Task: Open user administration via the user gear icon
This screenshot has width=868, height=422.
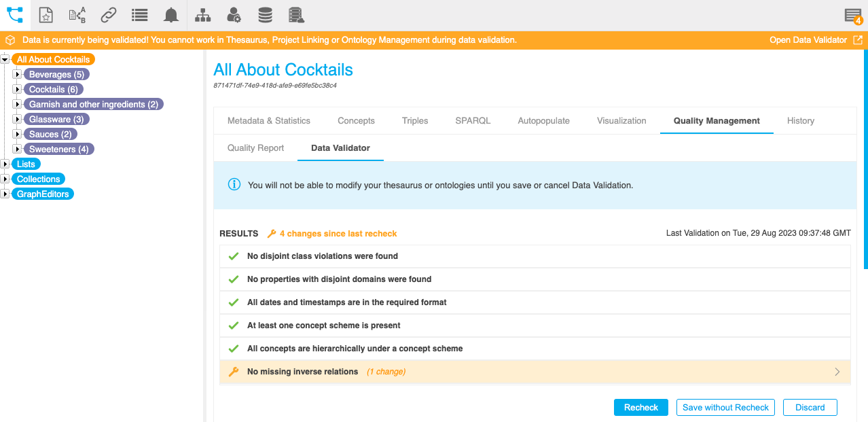Action: pos(233,14)
